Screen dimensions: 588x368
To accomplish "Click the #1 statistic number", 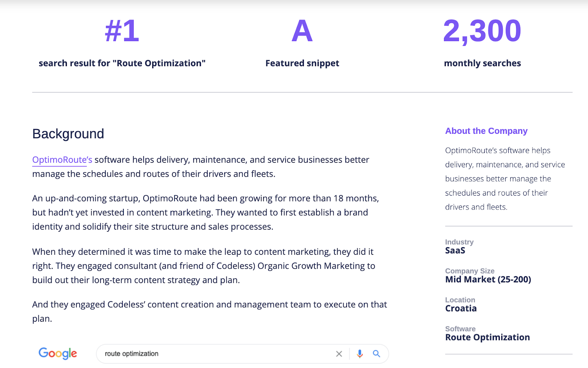I will coord(122,31).
